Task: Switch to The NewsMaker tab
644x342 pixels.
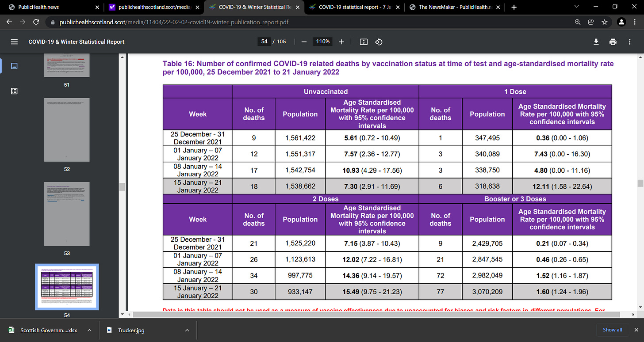Action: pyautogui.click(x=456, y=7)
